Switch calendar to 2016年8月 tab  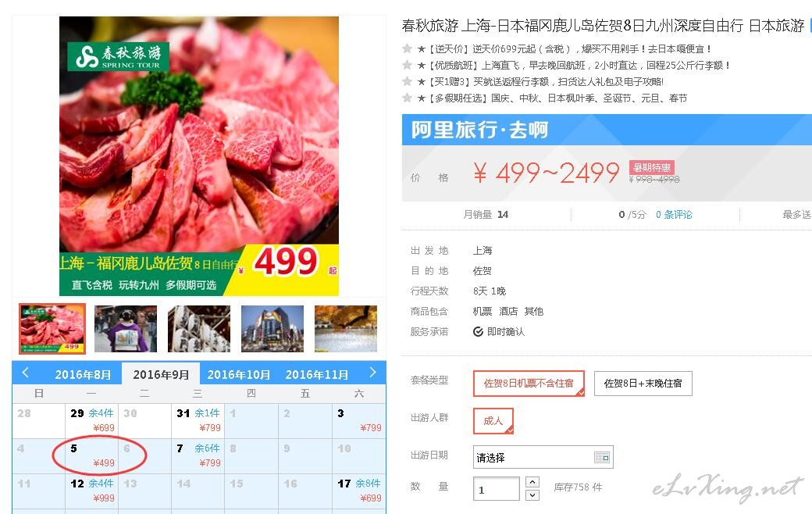click(83, 374)
